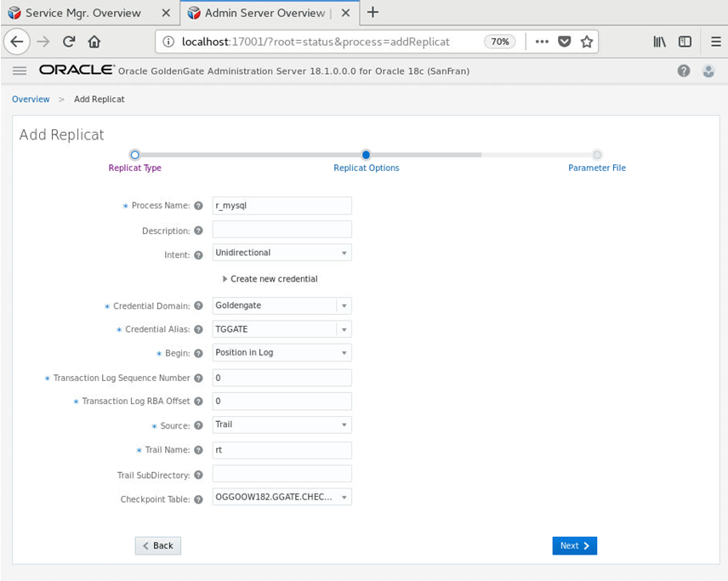Screen dimensions: 728x581
Task: Show help for Transaction Log Sequence Number
Action: pyautogui.click(x=198, y=378)
